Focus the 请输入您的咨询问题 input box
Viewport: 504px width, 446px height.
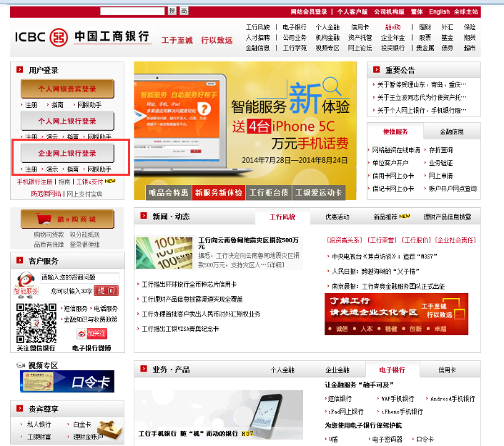tap(80, 277)
